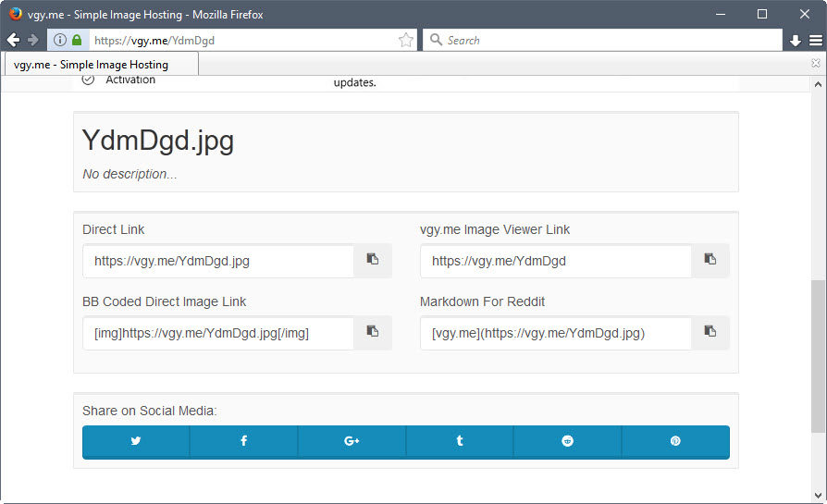Share image on Google Plus

coord(352,442)
